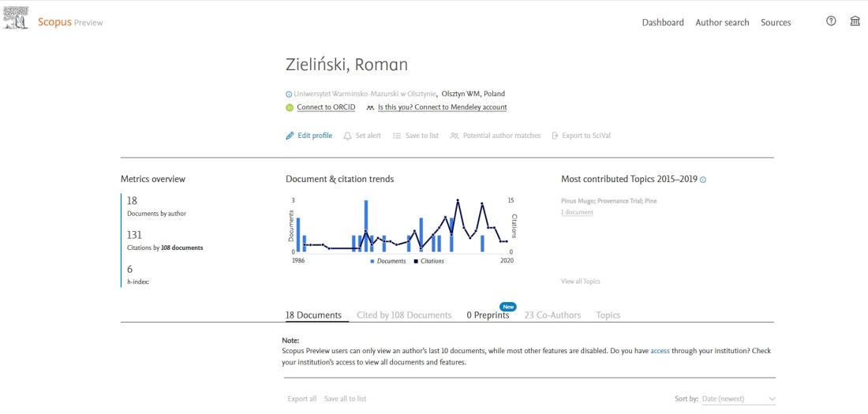The image size is (868, 414).
Task: Click View all Topics link
Action: point(580,282)
